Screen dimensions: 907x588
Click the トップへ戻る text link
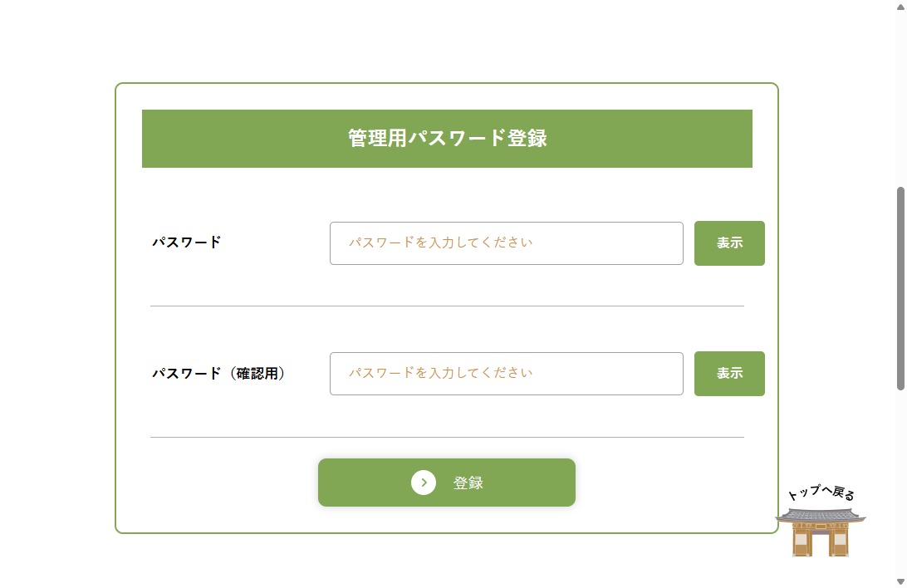(821, 492)
